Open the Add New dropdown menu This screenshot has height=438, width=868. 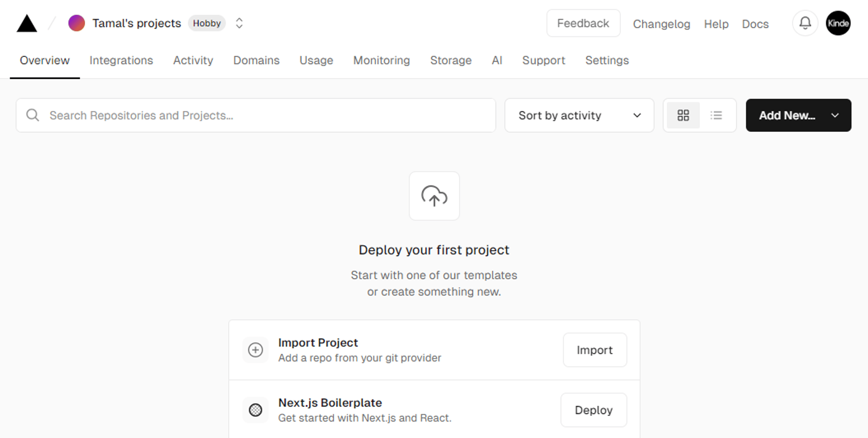tap(798, 116)
